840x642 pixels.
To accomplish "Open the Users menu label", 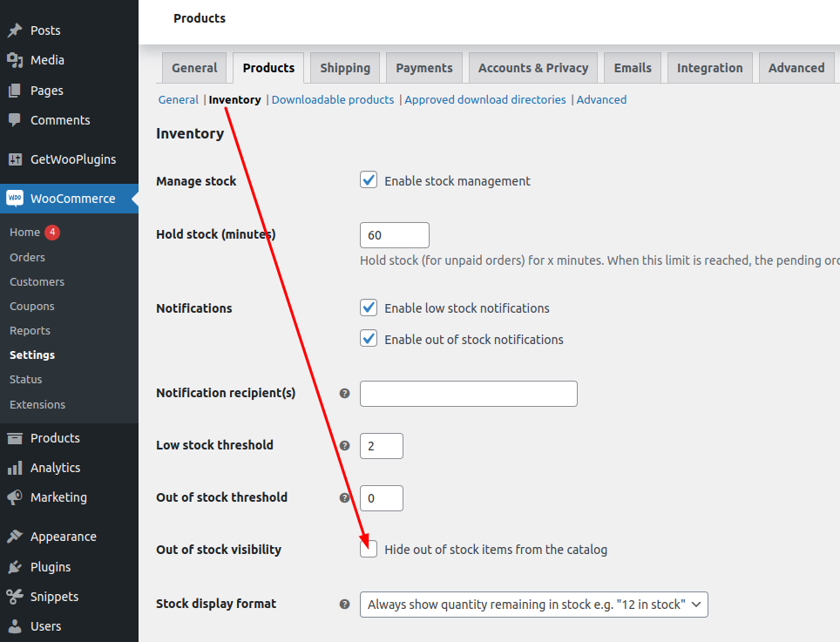I will [45, 626].
